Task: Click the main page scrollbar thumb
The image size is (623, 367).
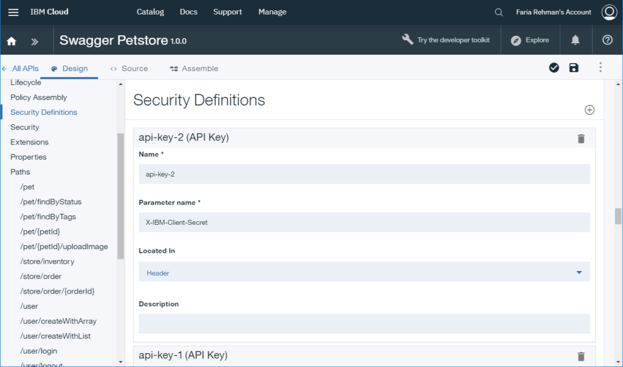Action: coord(618,216)
